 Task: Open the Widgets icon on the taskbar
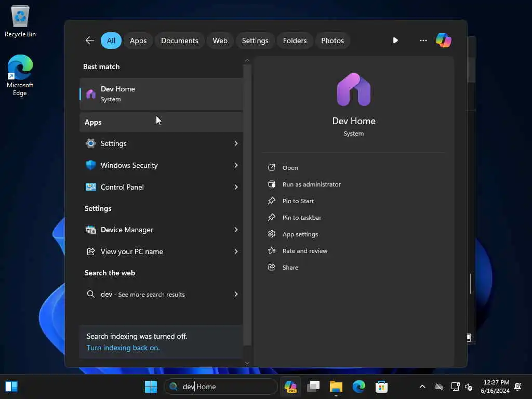11,387
